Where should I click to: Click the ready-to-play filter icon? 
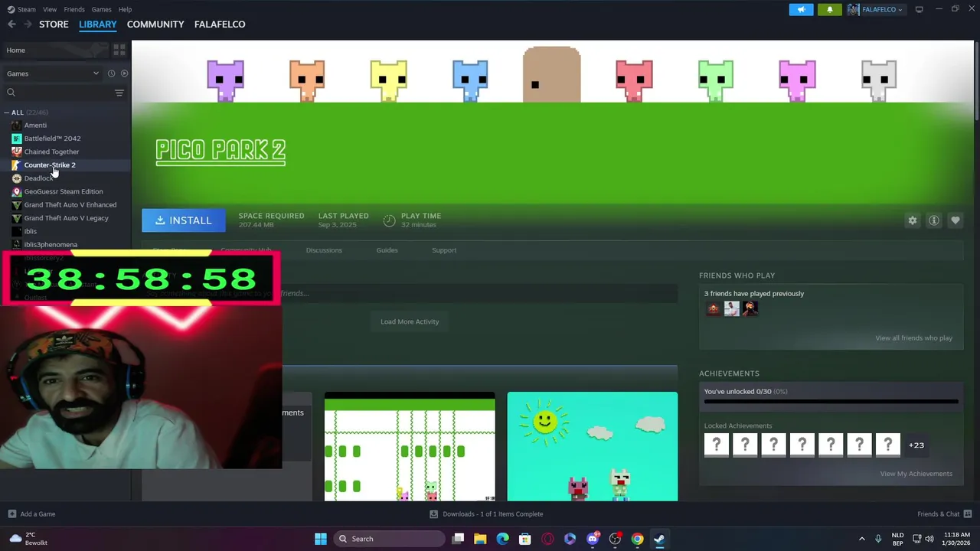[124, 73]
